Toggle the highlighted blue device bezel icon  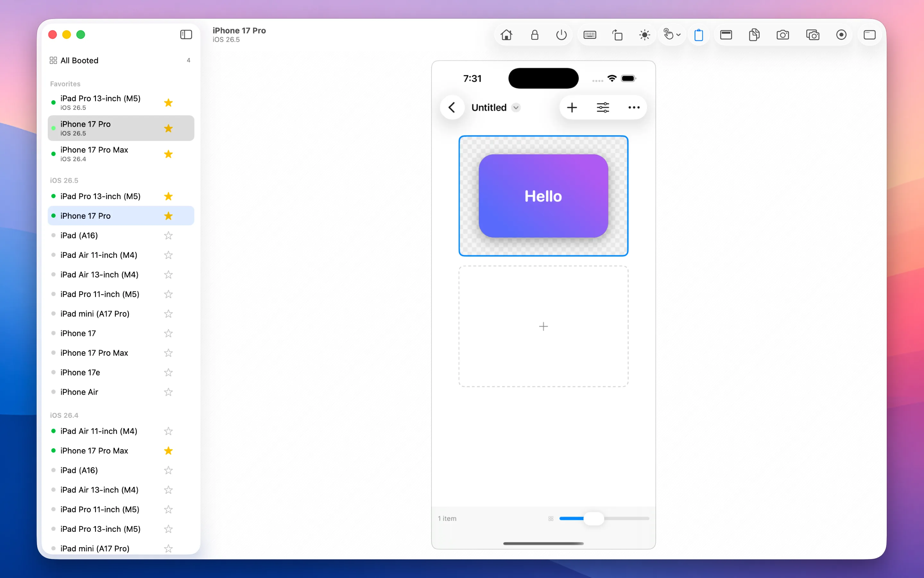pyautogui.click(x=699, y=35)
